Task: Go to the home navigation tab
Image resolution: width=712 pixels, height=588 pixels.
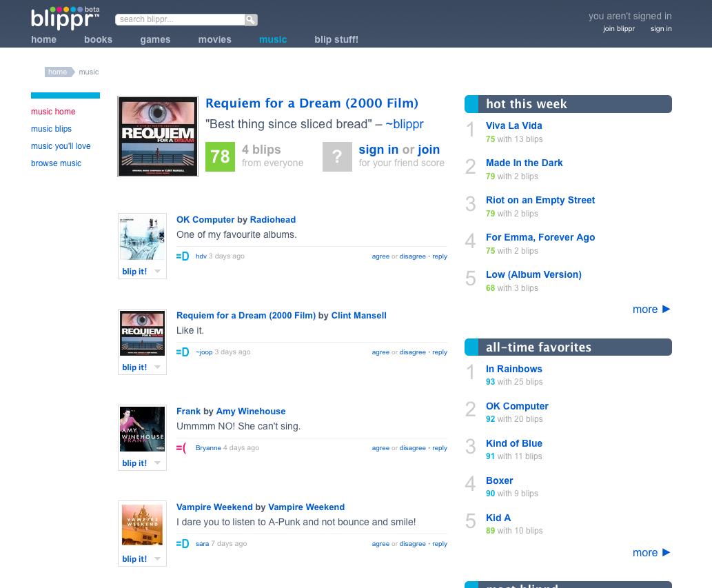Action: tap(43, 39)
